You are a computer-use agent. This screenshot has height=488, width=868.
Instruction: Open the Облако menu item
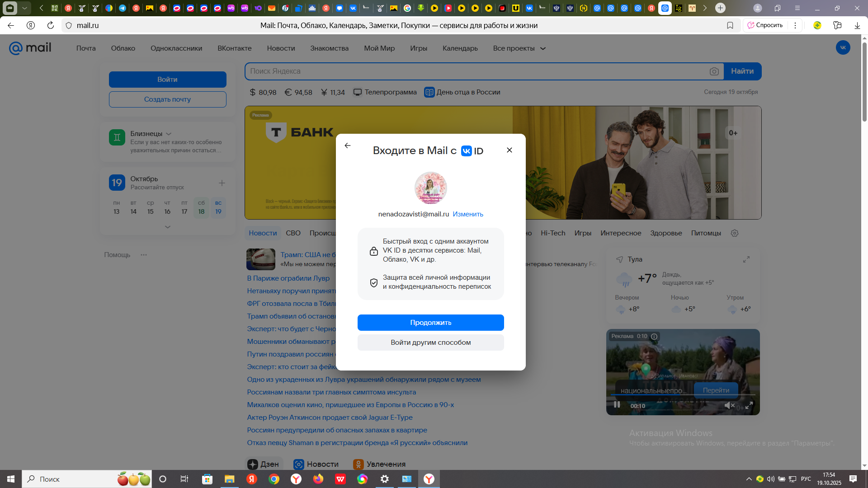pos(123,48)
